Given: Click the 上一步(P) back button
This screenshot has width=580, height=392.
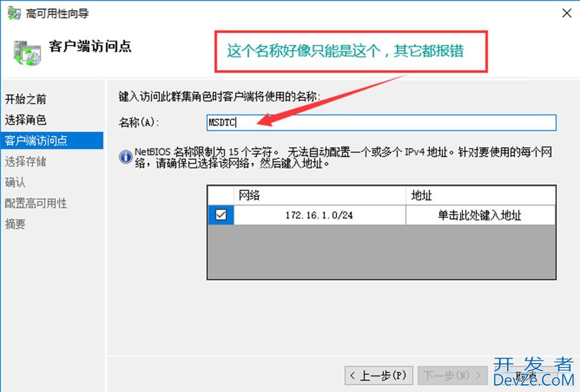Looking at the screenshot, I should [379, 376].
